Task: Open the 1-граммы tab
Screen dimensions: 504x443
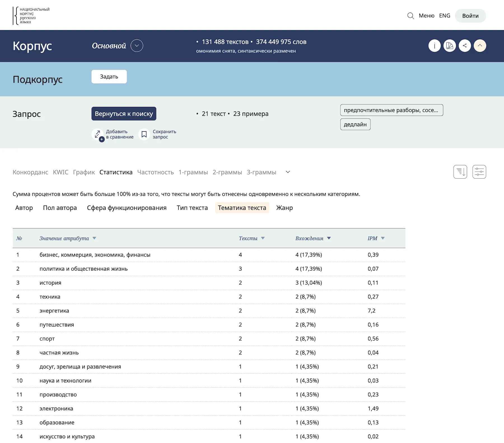Action: (x=193, y=172)
